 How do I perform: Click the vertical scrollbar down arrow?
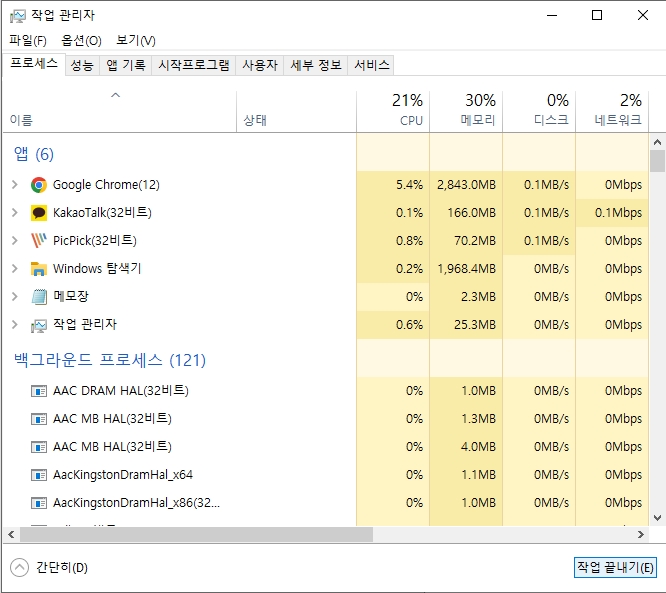coord(657,518)
